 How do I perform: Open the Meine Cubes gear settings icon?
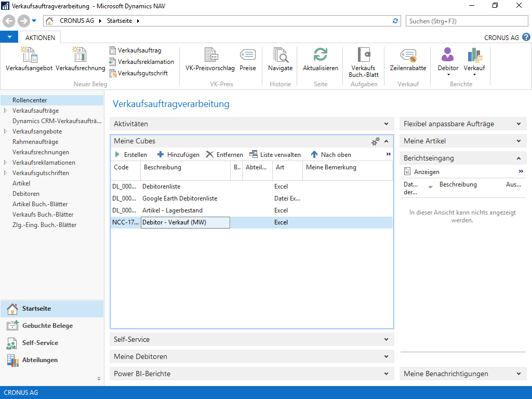(x=375, y=141)
